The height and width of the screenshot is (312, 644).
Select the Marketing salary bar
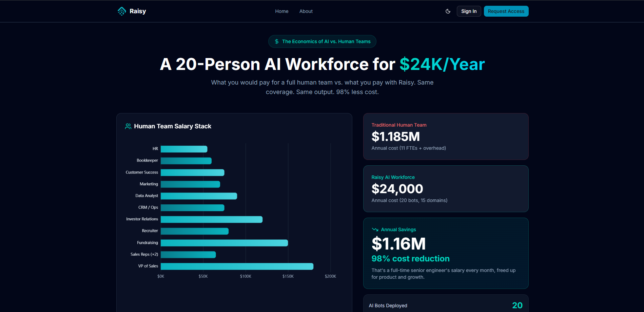pos(191,184)
